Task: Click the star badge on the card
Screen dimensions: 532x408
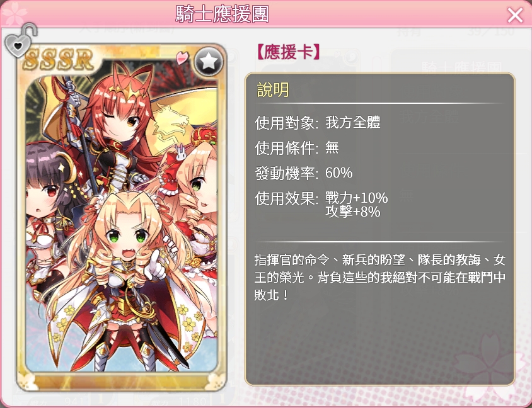Action: click(208, 61)
